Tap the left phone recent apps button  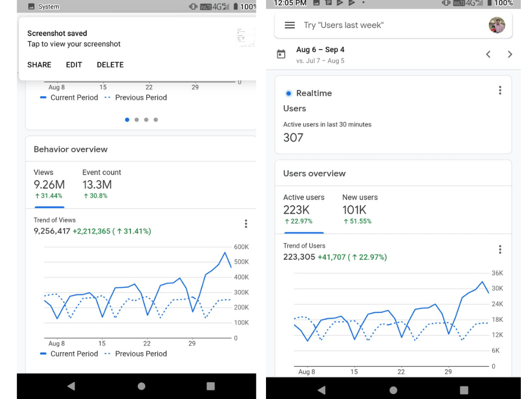tap(211, 386)
